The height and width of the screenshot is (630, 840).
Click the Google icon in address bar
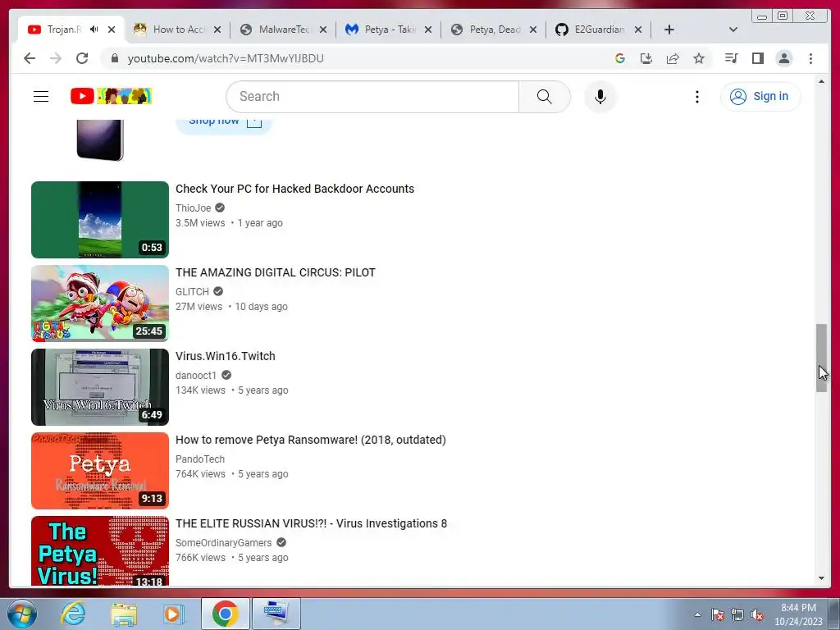[x=620, y=58]
